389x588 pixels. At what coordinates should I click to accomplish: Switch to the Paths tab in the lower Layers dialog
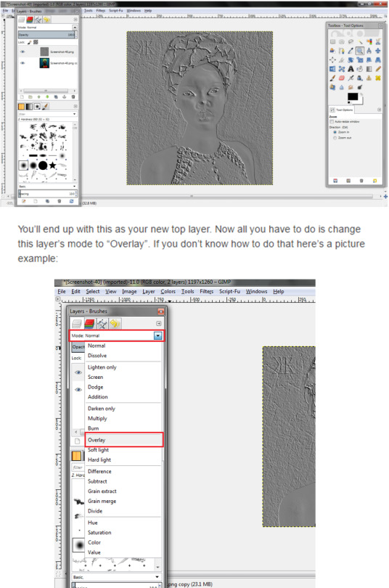[x=102, y=323]
